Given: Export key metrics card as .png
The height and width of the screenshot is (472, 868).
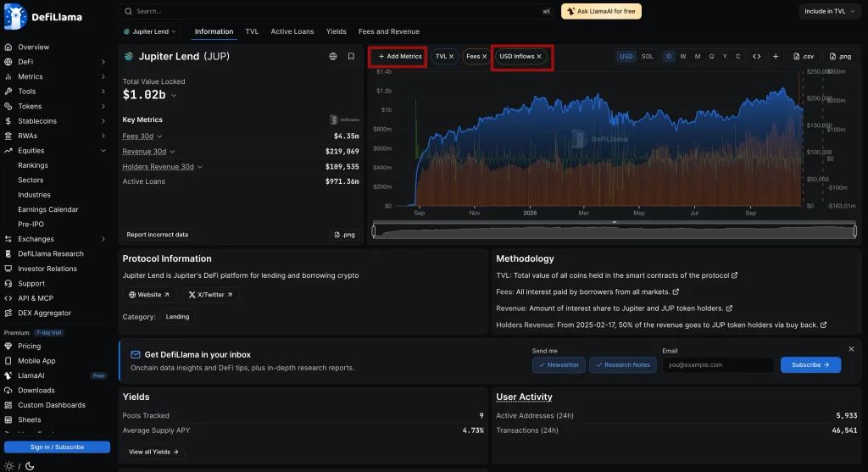Looking at the screenshot, I should [x=344, y=235].
